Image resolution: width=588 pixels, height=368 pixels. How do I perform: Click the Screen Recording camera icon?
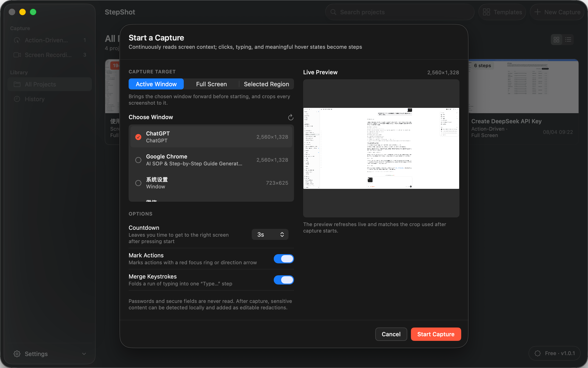(x=17, y=55)
